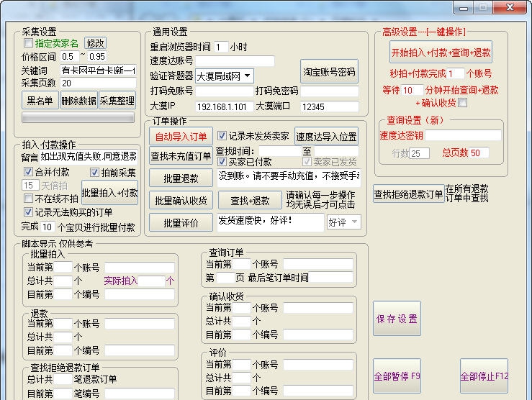Minimize the window
Screen dimensions: 532x400
click(464, 7)
